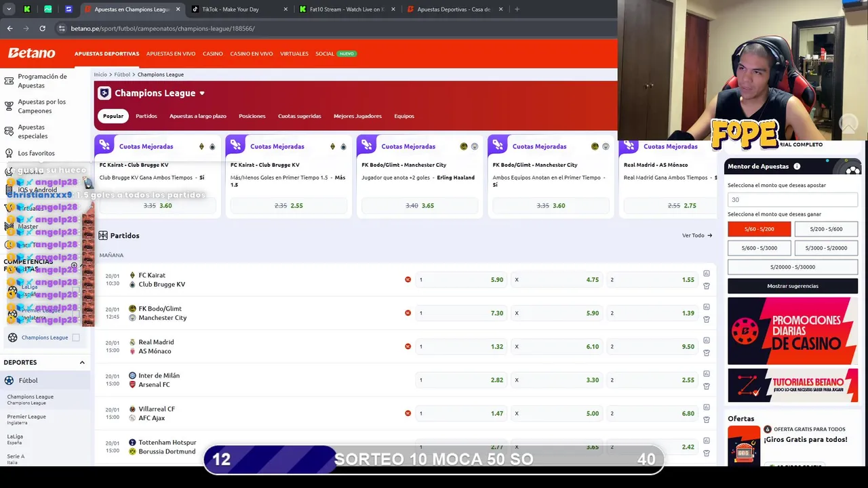This screenshot has height=488, width=868.
Task: Open stats icon for Real Madrid match
Action: coord(706,340)
